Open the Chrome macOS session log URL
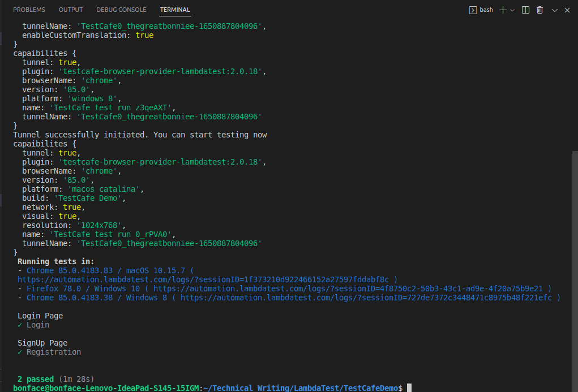Viewport: 578px width, 392px height. pyautogui.click(x=205, y=279)
